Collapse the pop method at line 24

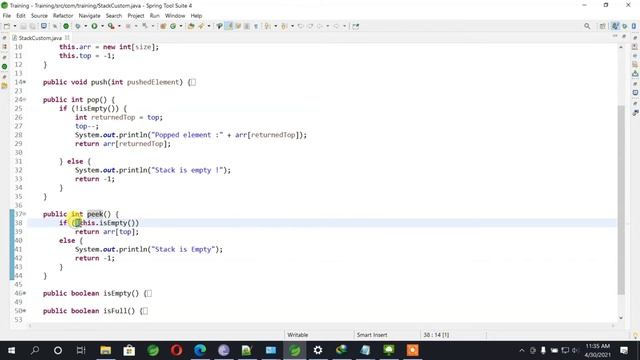tap(24, 100)
